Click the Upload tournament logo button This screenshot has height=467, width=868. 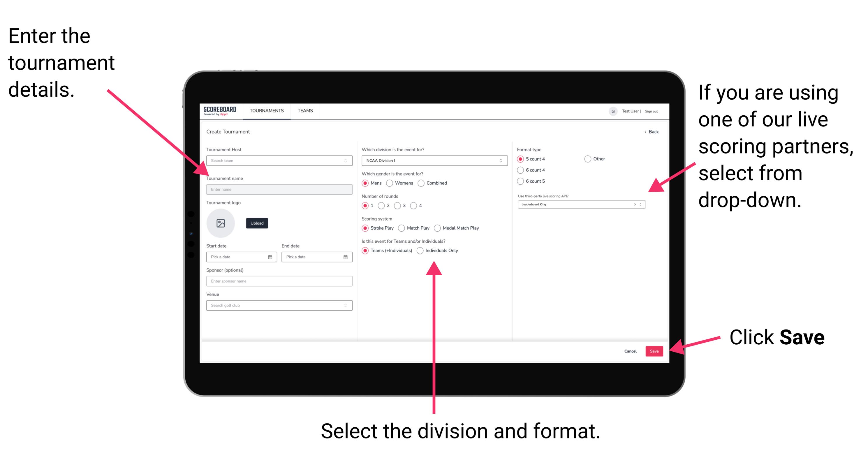pos(256,223)
